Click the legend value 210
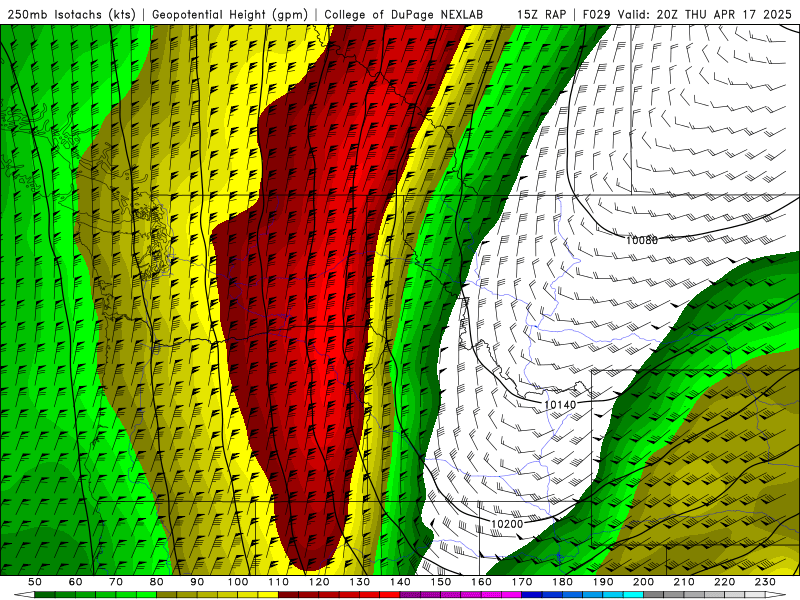 (684, 582)
